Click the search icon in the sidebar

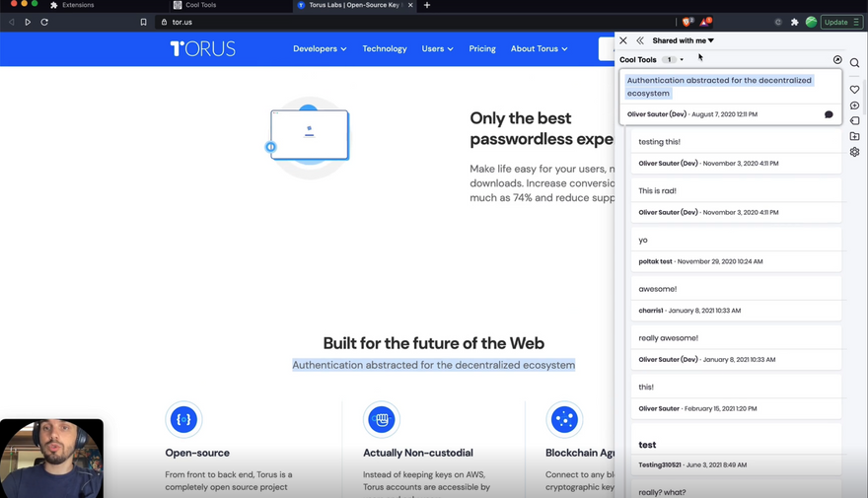coord(854,63)
